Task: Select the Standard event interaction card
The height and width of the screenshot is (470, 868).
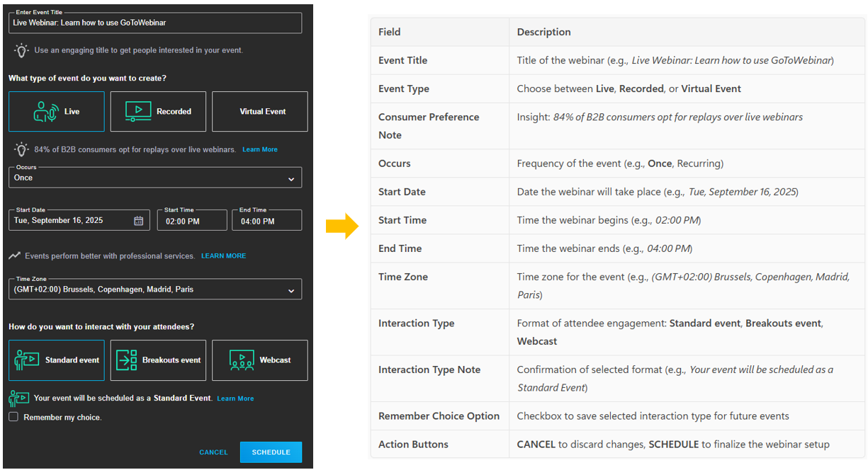Action: pyautogui.click(x=57, y=360)
